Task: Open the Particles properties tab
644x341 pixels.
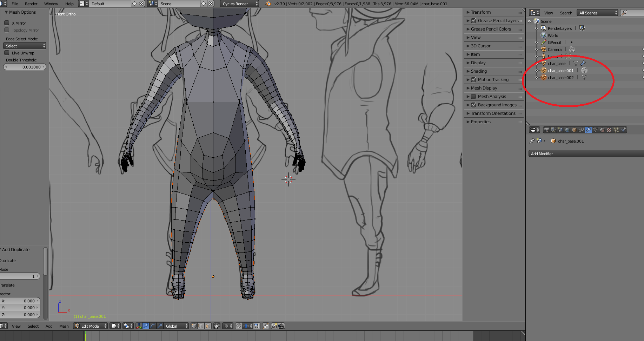Action: point(616,130)
